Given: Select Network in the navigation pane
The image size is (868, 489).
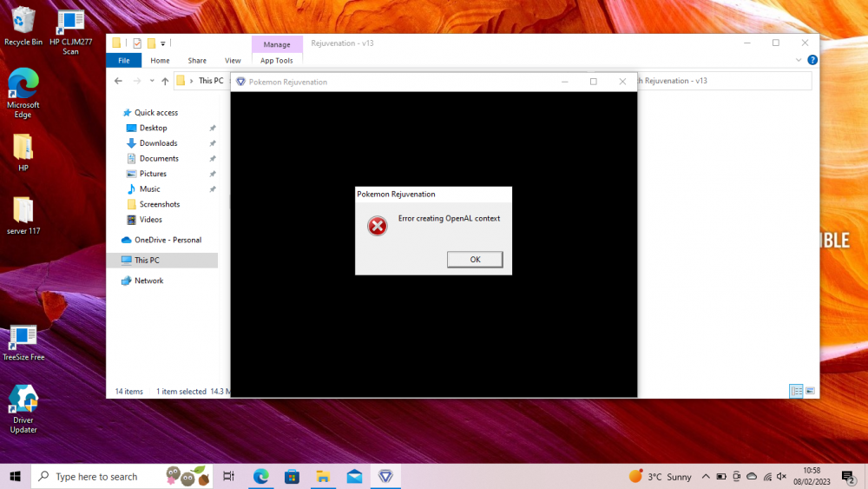Looking at the screenshot, I should (149, 281).
